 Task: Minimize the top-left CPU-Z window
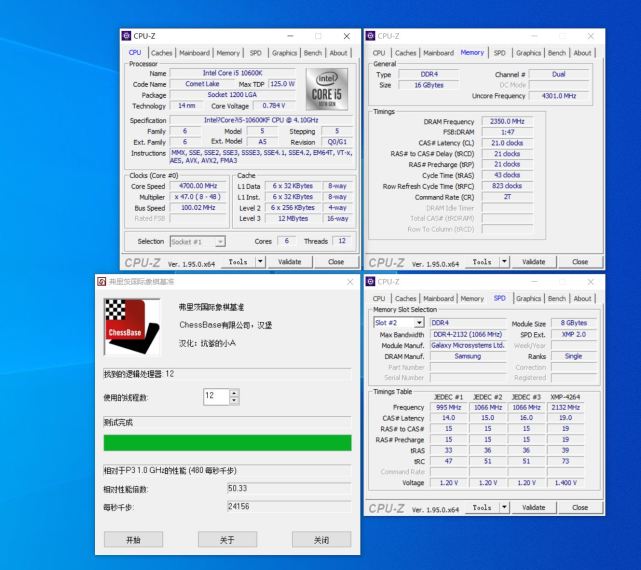(x=290, y=36)
